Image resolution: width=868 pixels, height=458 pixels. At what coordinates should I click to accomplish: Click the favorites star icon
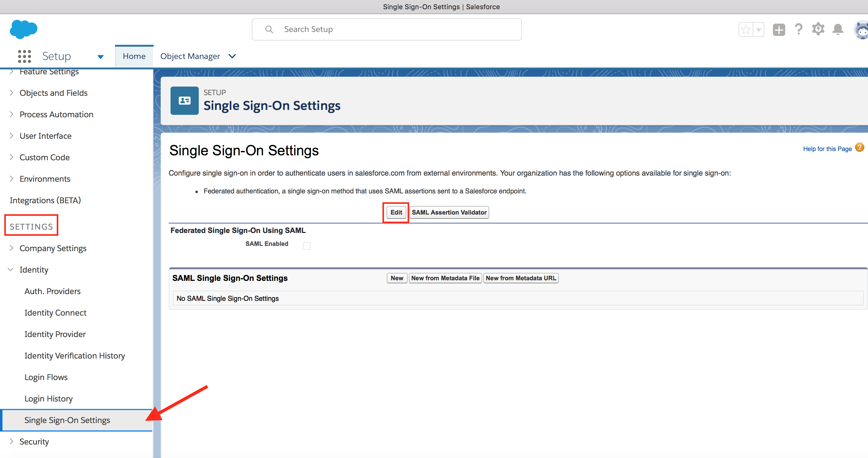tap(746, 30)
